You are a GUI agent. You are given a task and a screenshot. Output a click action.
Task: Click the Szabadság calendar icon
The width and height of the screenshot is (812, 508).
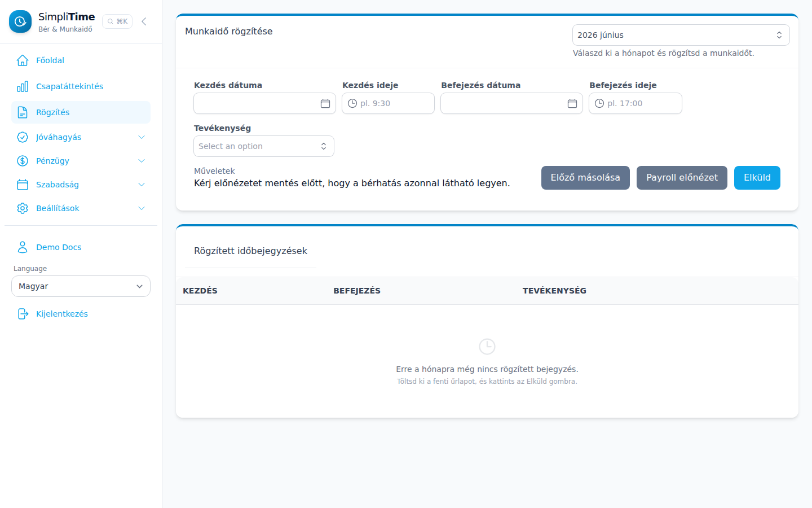(x=23, y=185)
